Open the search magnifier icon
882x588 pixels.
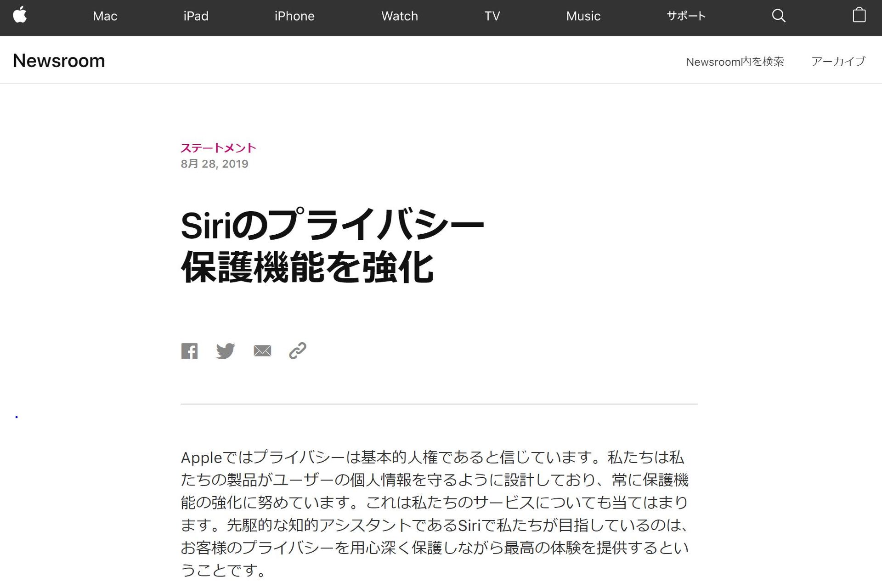coord(778,16)
